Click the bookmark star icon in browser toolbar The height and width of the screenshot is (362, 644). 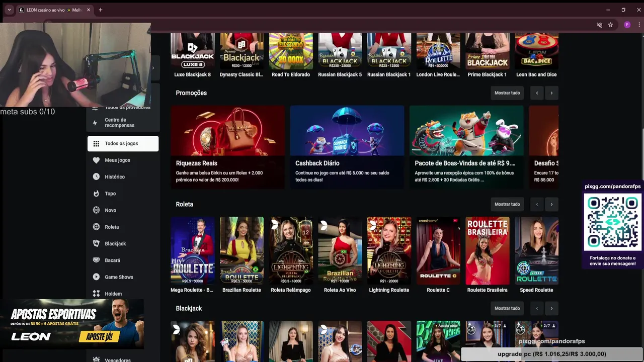pyautogui.click(x=610, y=25)
